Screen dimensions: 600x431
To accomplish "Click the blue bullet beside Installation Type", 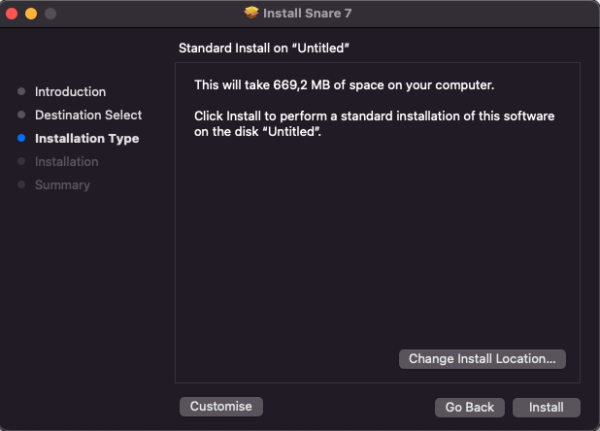I will coord(21,138).
